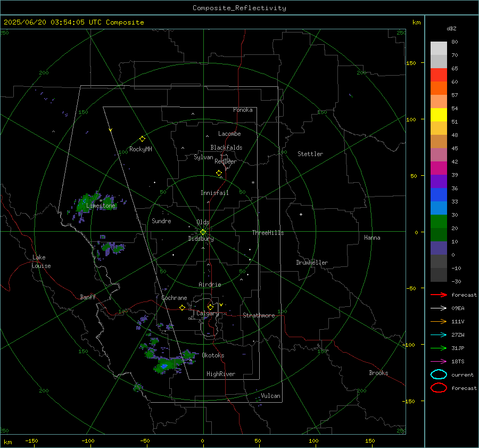Click the Lacombe label

[229, 134]
